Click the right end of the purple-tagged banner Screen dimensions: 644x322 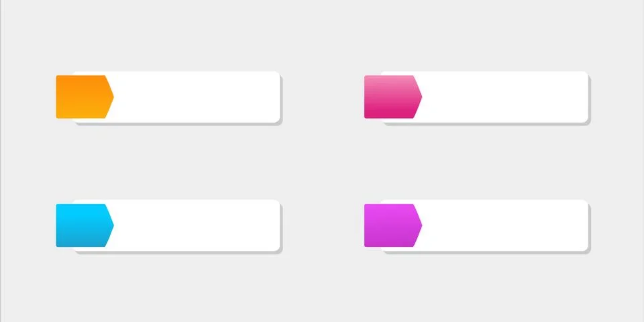(x=581, y=225)
